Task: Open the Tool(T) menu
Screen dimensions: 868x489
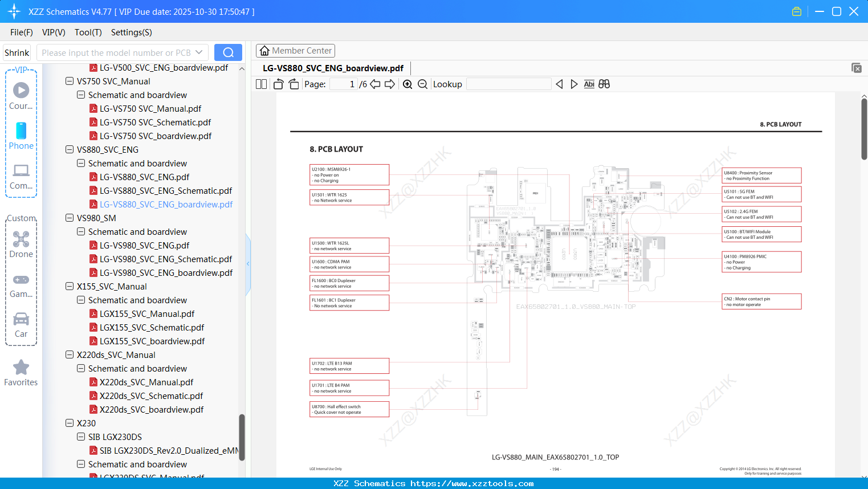Action: pos(88,32)
